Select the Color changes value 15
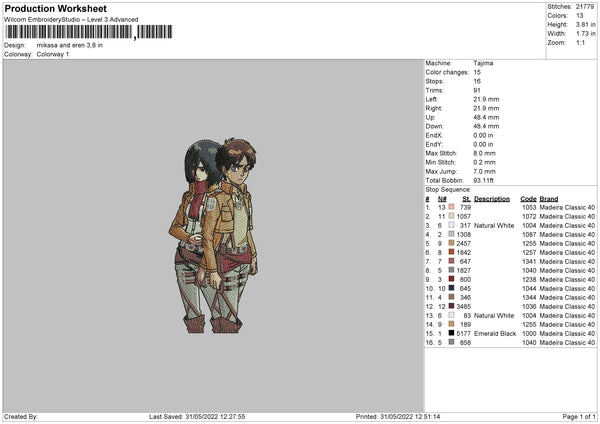This screenshot has height=424, width=600. click(477, 72)
